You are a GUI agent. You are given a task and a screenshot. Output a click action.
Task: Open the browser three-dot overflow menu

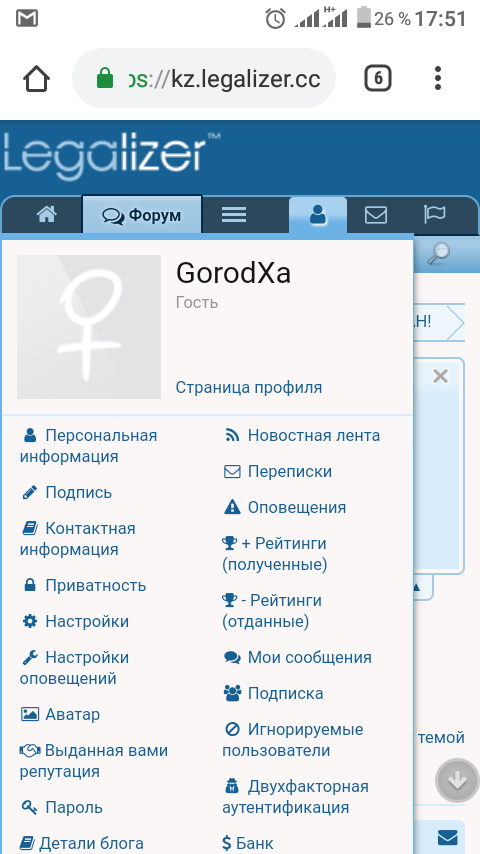(x=438, y=78)
